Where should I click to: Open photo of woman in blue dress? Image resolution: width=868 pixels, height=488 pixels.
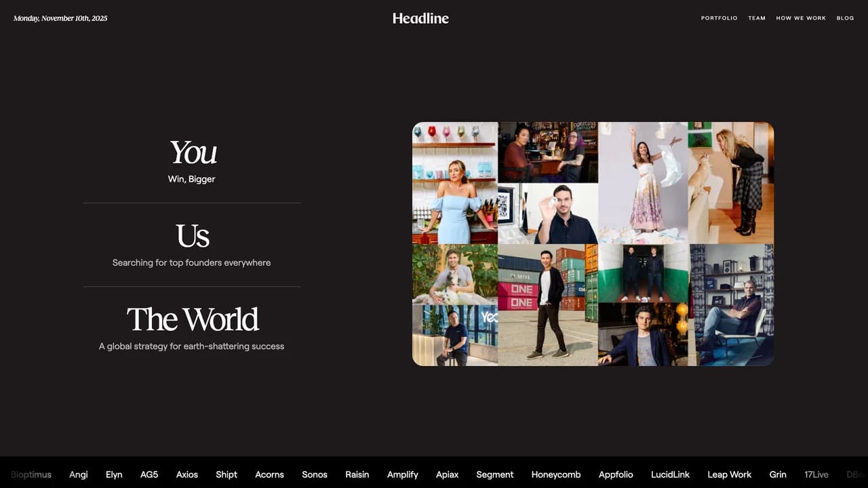pyautogui.click(x=455, y=183)
